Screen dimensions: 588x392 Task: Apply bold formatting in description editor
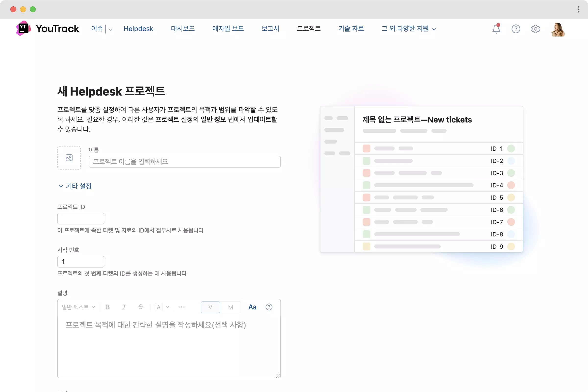pos(108,307)
